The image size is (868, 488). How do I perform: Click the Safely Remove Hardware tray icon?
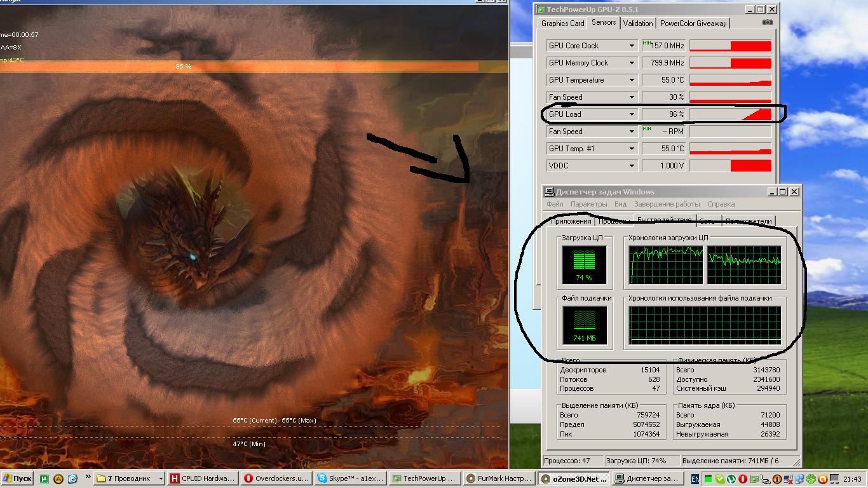(x=765, y=480)
